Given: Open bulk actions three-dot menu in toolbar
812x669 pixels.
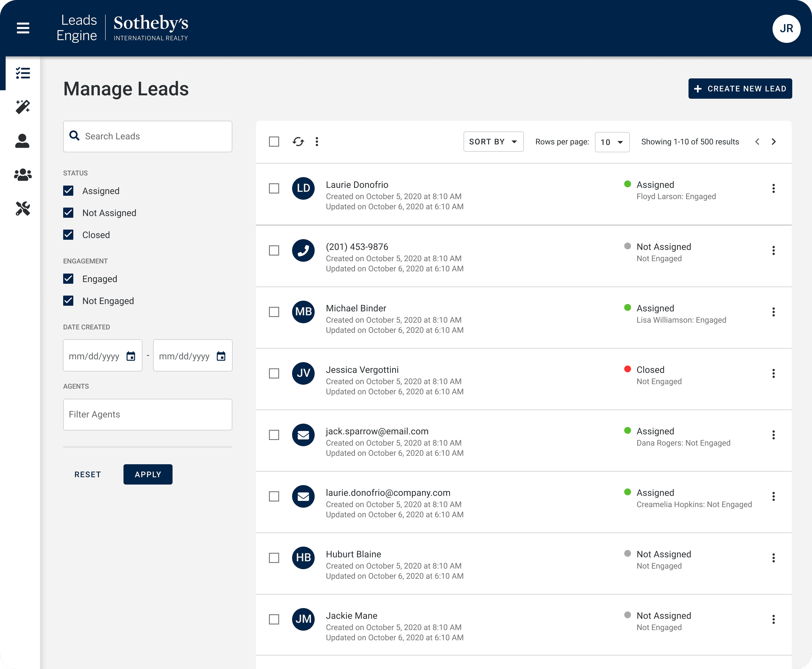Looking at the screenshot, I should pyautogui.click(x=317, y=142).
